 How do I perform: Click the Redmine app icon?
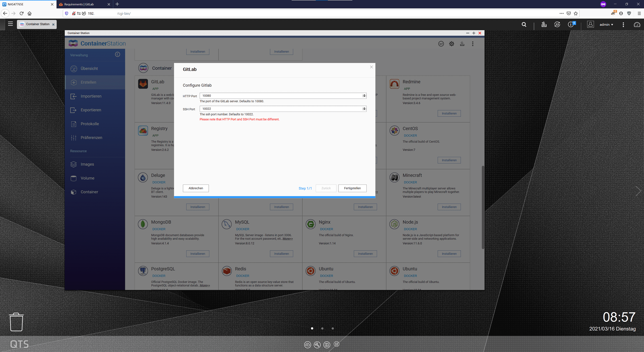[394, 84]
